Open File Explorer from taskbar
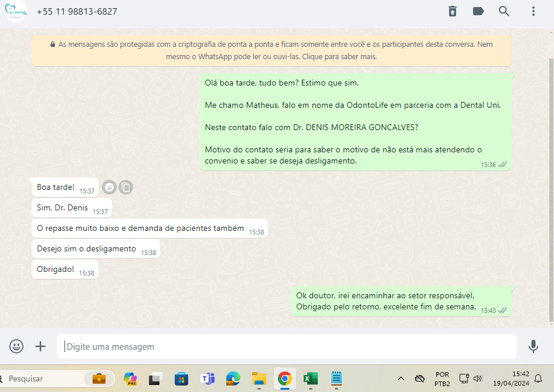The width and height of the screenshot is (554, 392). [x=259, y=379]
